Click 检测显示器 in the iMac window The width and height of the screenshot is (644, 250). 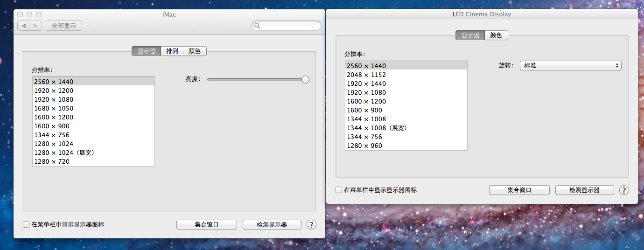tap(272, 224)
